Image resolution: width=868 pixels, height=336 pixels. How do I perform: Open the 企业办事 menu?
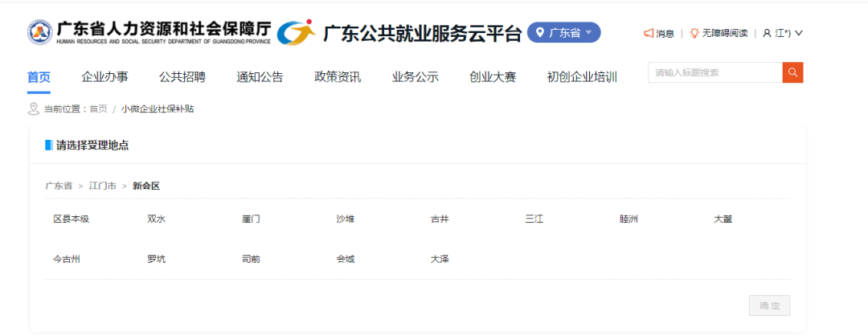[x=104, y=77]
